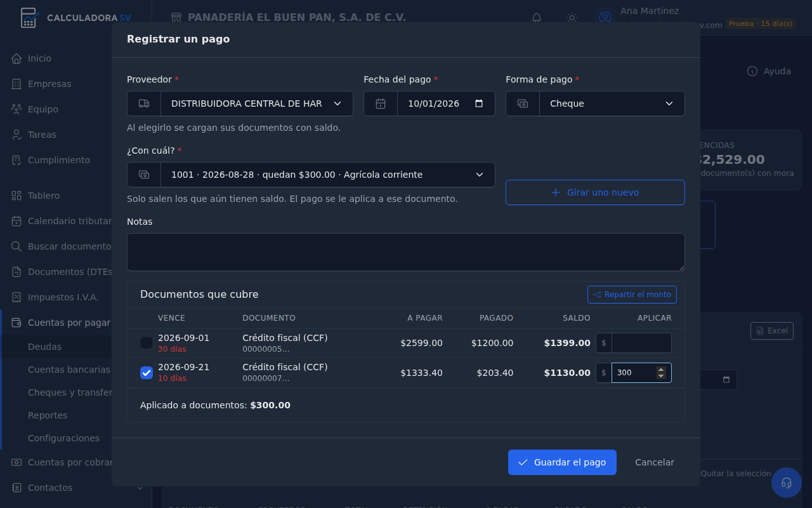
Task: Click the Impuestos I.V.A. percent icon
Action: [16, 297]
